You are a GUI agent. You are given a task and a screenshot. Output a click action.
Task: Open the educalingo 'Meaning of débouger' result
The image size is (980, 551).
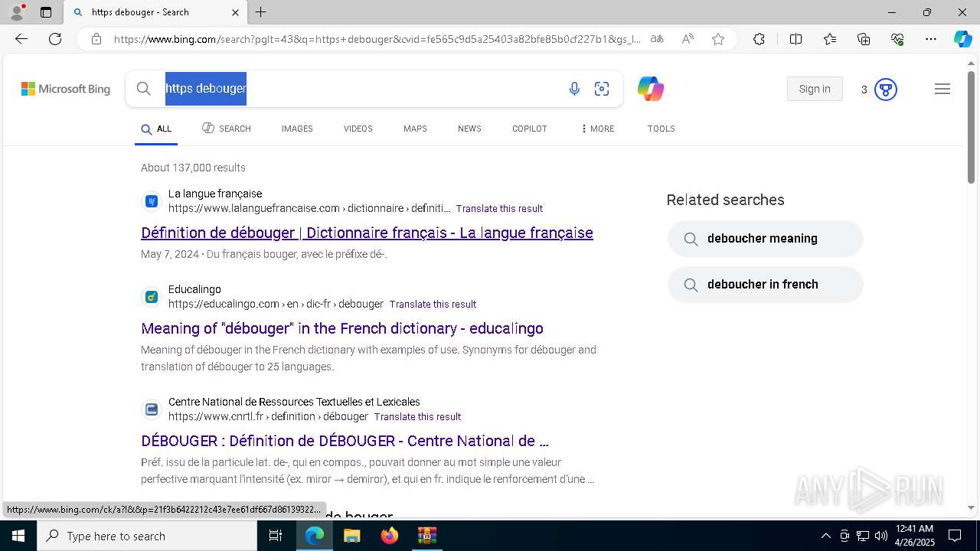pos(342,328)
